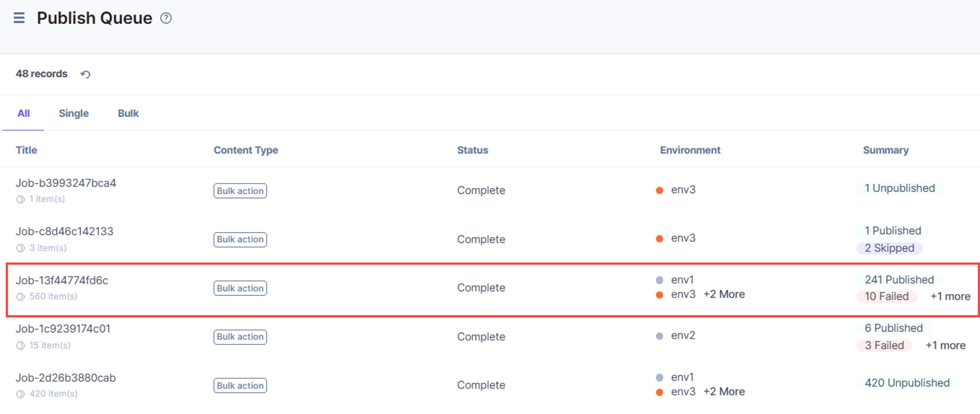Click Bulk action tag for Job-1c9239174c01

(240, 337)
